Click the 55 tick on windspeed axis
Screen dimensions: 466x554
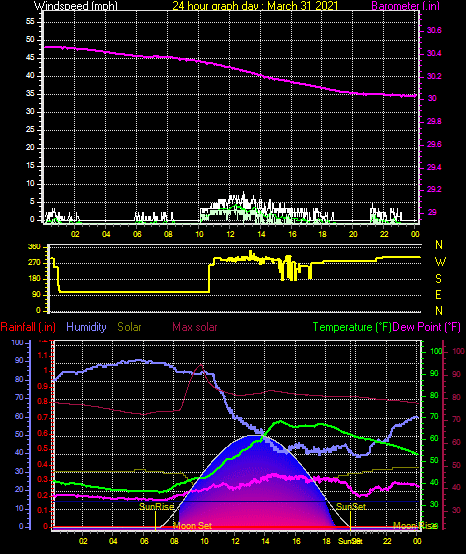tap(30, 22)
